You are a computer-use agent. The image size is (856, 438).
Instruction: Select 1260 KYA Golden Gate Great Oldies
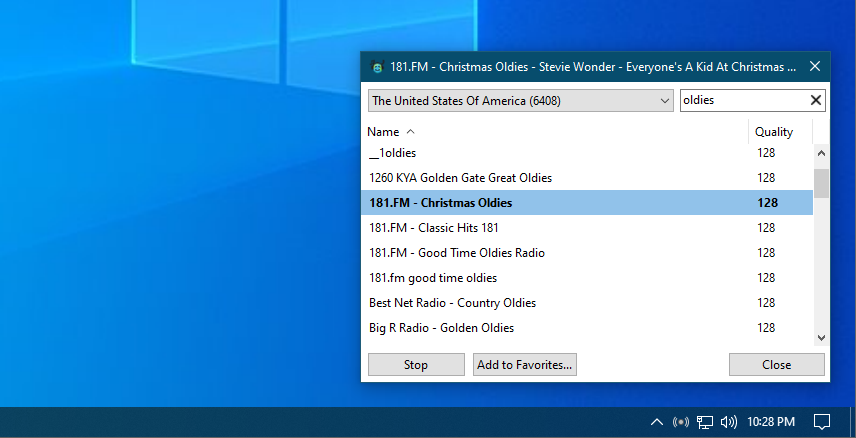click(587, 178)
